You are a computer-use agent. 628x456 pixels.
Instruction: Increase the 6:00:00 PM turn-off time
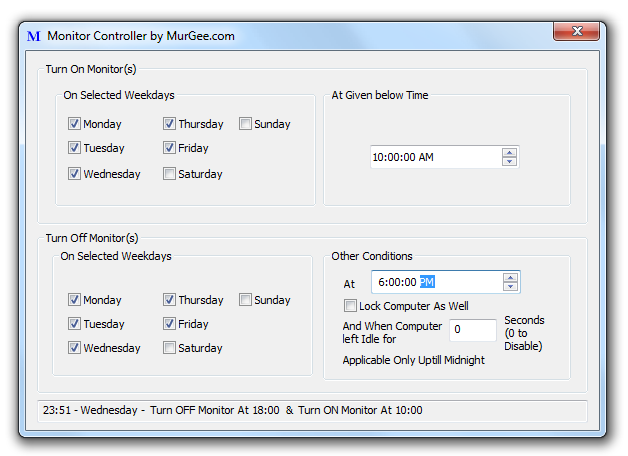[510, 277]
